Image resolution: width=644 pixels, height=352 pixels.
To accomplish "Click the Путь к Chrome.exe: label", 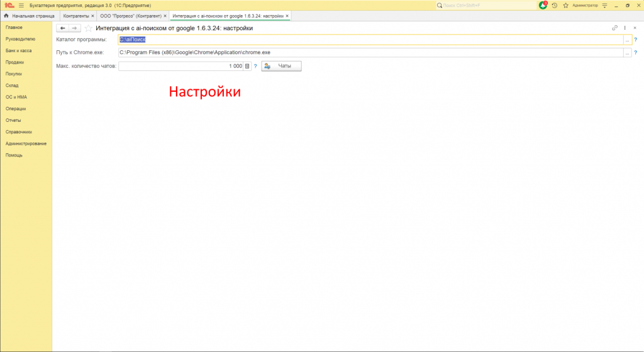I will [x=80, y=53].
